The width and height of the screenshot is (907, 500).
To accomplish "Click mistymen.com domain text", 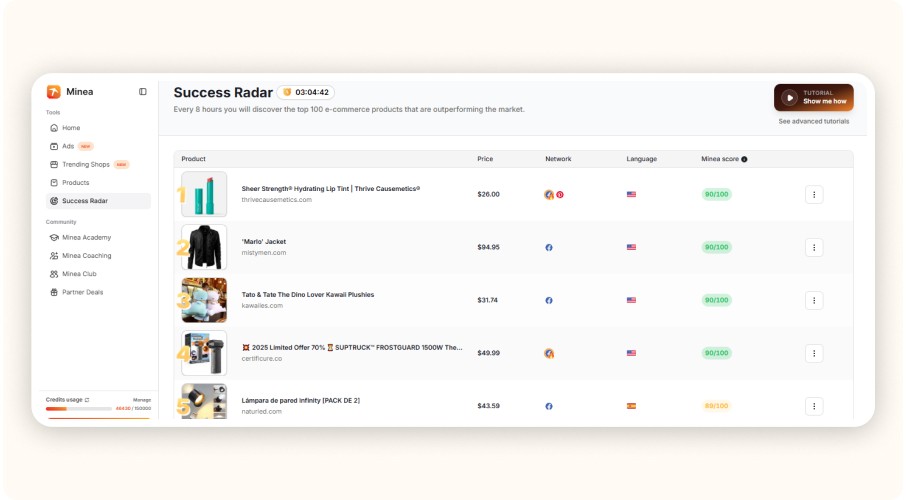I will coord(264,253).
